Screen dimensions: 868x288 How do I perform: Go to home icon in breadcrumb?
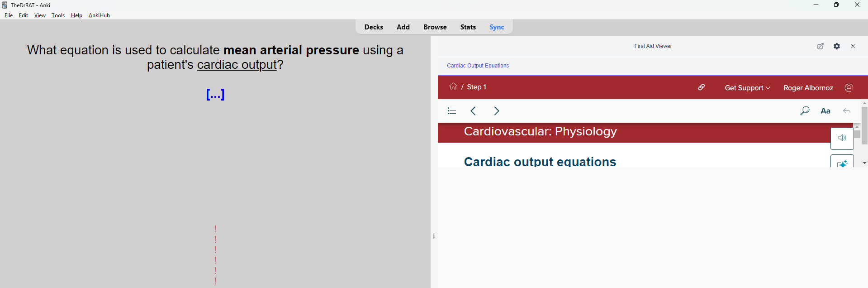(x=453, y=86)
